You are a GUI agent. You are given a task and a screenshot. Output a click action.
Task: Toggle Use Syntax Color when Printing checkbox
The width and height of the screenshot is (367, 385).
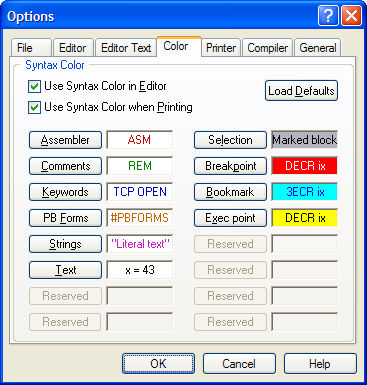[x=34, y=107]
